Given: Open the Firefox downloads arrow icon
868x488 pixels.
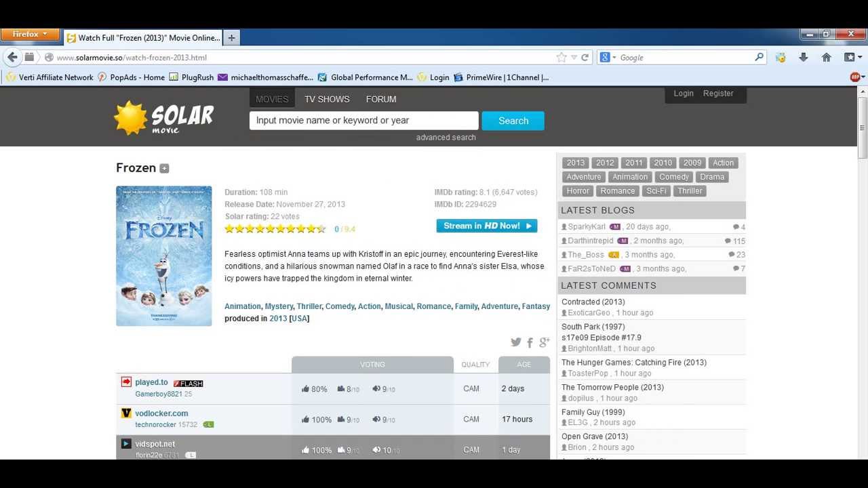Looking at the screenshot, I should pos(804,58).
